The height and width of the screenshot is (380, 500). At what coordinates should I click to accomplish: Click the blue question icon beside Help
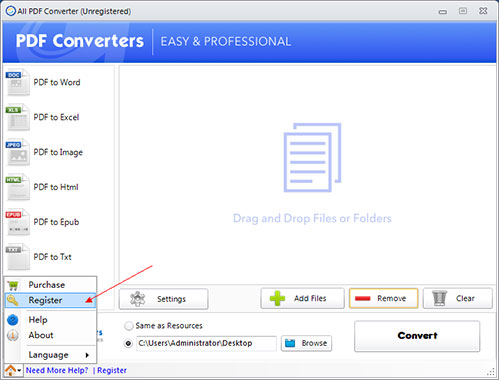pyautogui.click(x=13, y=320)
